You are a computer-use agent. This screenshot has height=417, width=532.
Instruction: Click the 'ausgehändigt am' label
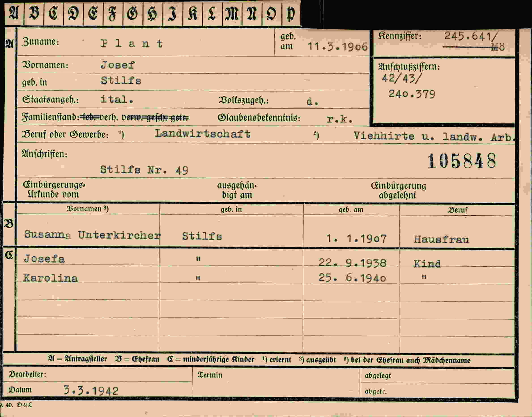[x=237, y=190]
